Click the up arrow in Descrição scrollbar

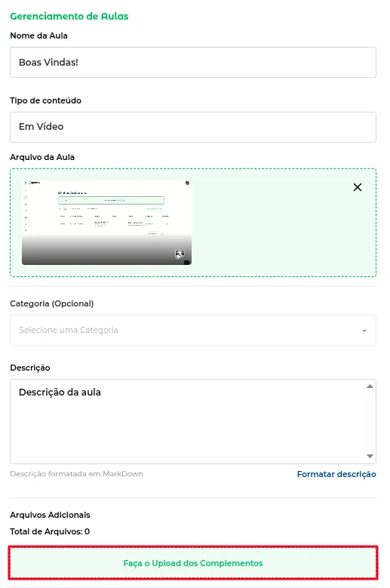point(370,386)
